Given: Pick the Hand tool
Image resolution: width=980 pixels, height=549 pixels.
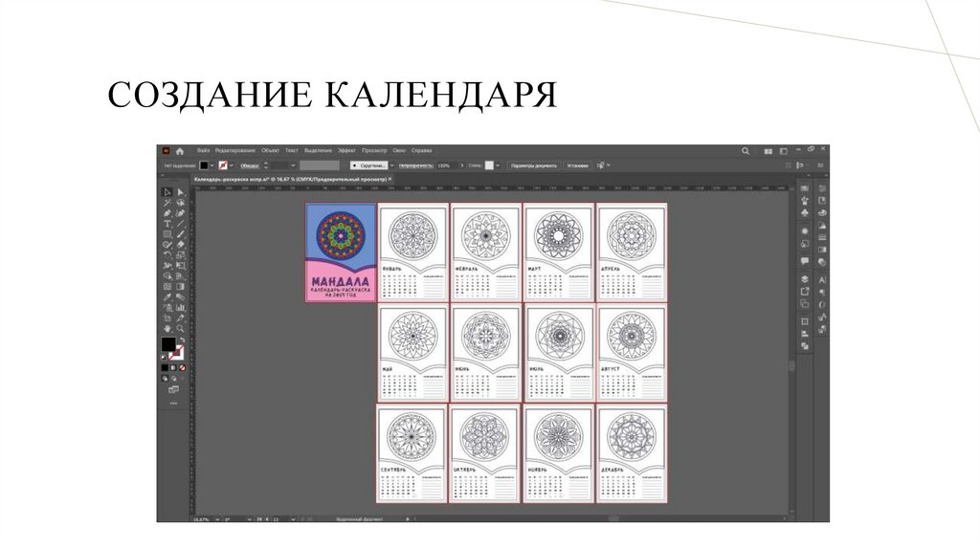Looking at the screenshot, I should [167, 328].
